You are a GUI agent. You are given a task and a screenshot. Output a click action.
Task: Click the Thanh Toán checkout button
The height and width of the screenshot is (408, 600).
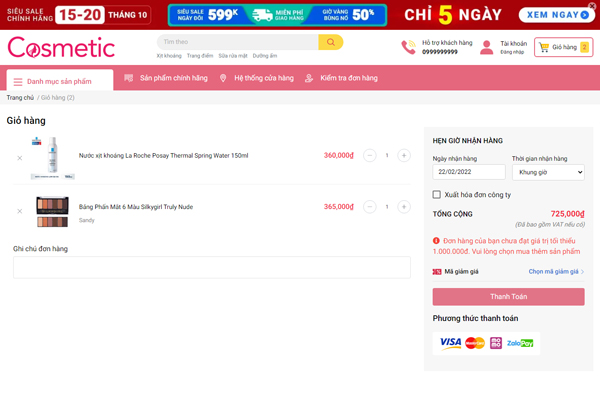[509, 297]
